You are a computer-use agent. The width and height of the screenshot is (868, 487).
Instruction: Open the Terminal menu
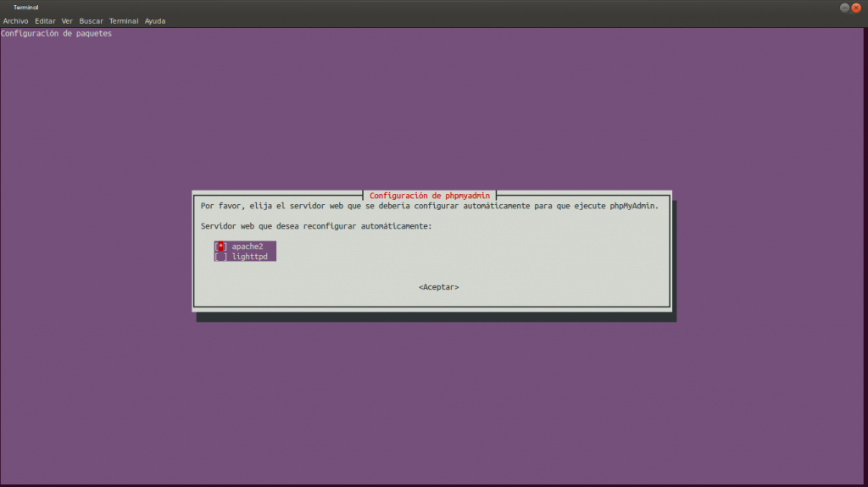124,21
